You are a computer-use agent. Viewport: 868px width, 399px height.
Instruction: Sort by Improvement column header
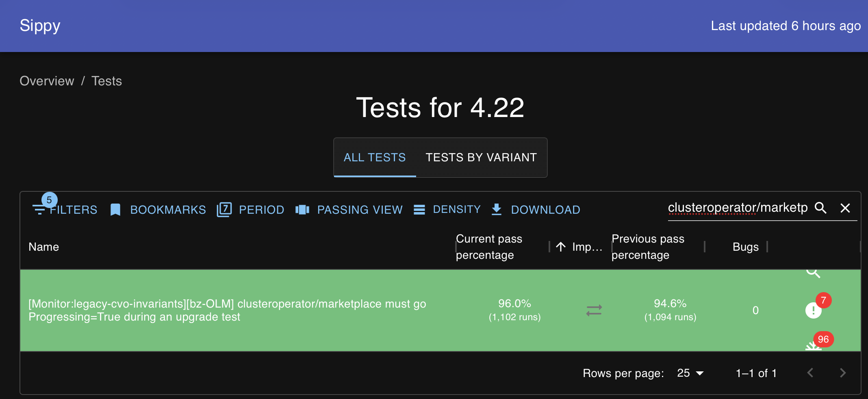(x=586, y=247)
